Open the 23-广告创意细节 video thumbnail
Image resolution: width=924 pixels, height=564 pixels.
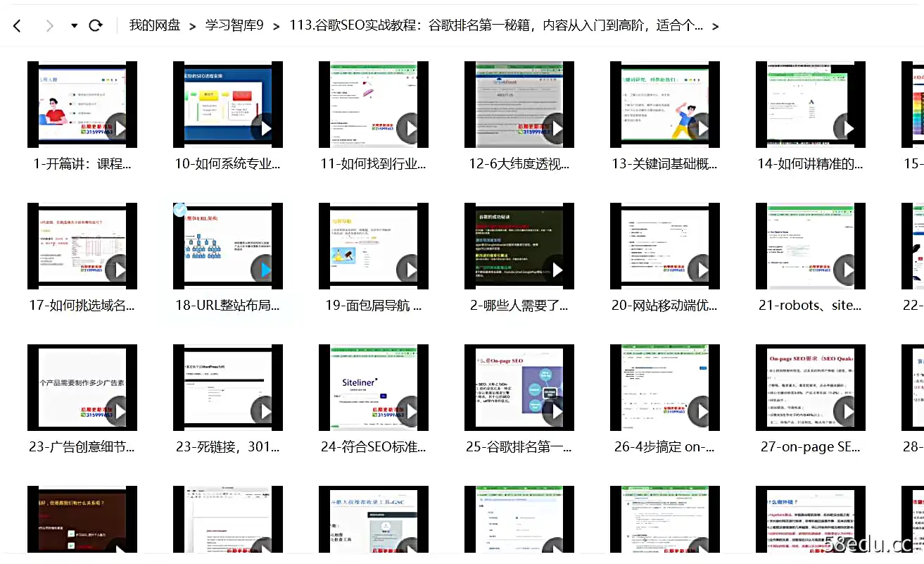click(x=82, y=387)
